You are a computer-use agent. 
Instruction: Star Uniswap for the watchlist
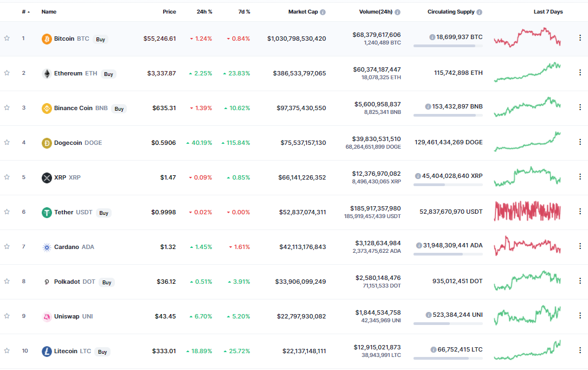7,316
